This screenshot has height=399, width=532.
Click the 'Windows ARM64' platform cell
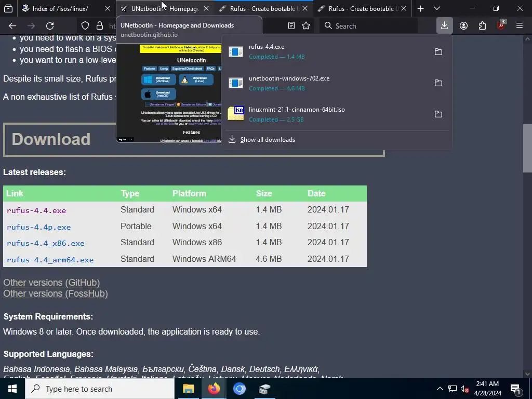(204, 259)
